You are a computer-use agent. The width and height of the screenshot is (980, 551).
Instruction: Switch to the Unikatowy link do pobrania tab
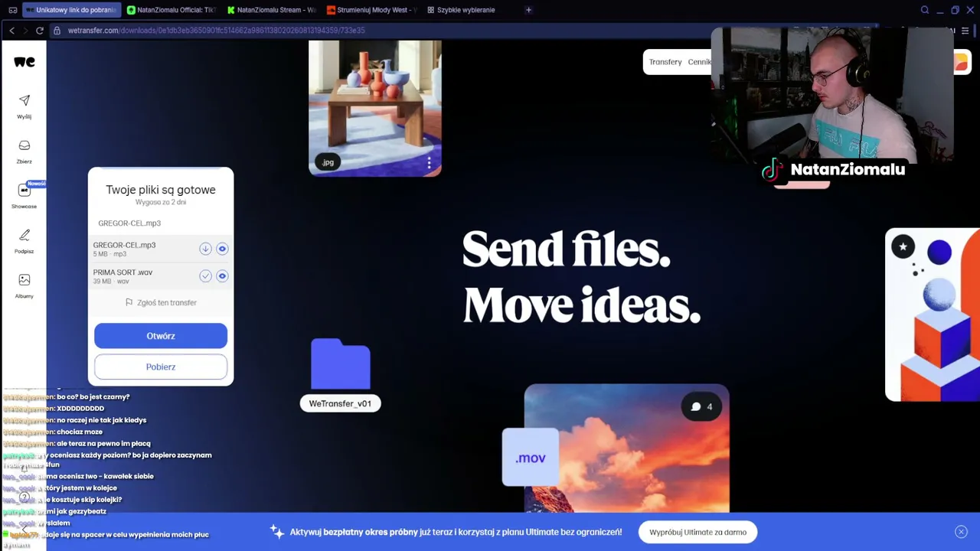point(71,10)
